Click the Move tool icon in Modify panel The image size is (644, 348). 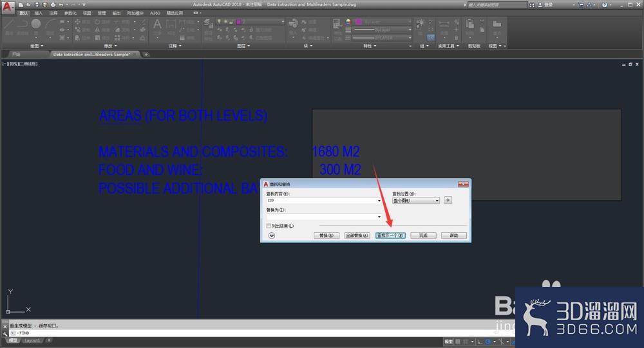(x=77, y=22)
